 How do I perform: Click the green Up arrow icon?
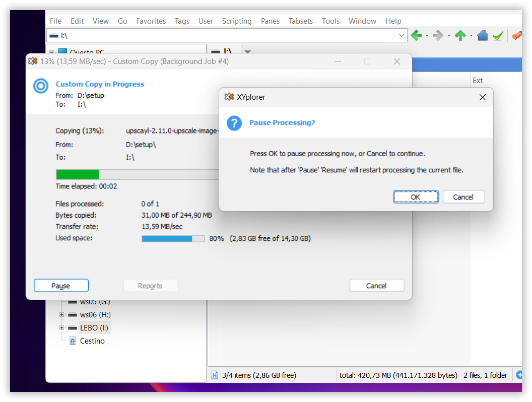click(460, 35)
